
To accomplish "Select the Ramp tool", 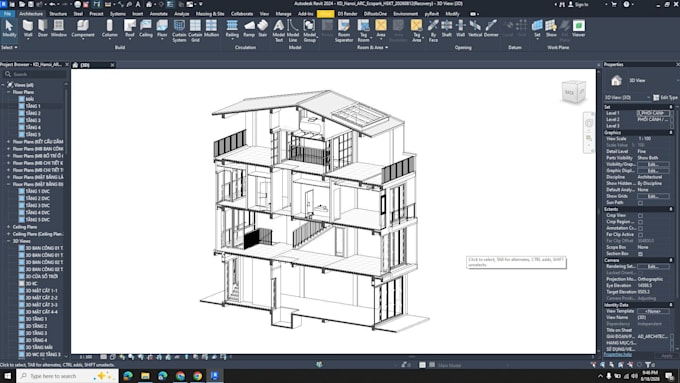I will point(249,29).
